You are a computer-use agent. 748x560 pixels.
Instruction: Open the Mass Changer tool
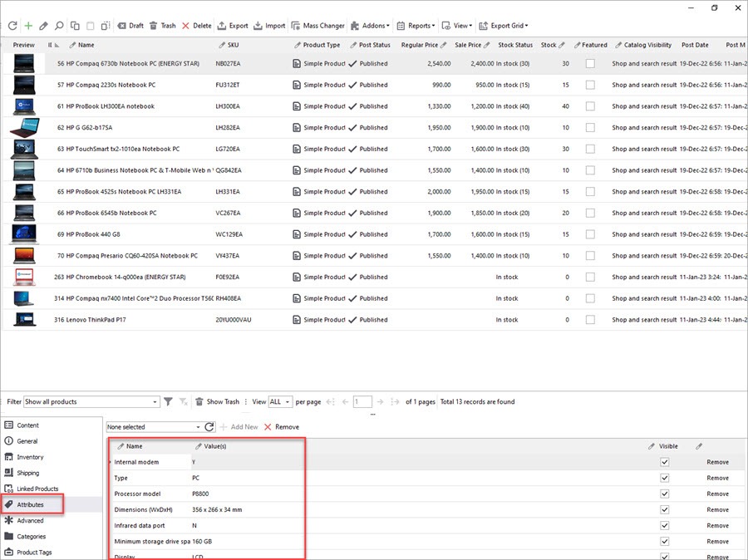(317, 26)
